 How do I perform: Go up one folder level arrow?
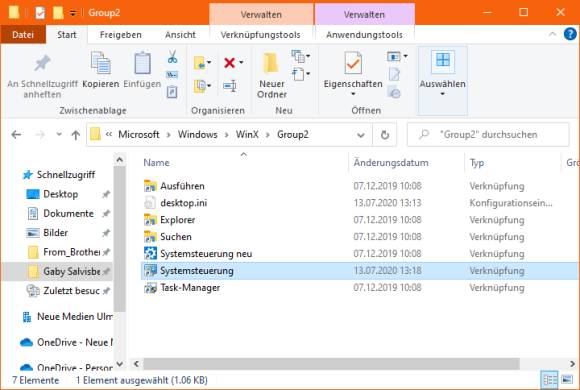click(75, 135)
